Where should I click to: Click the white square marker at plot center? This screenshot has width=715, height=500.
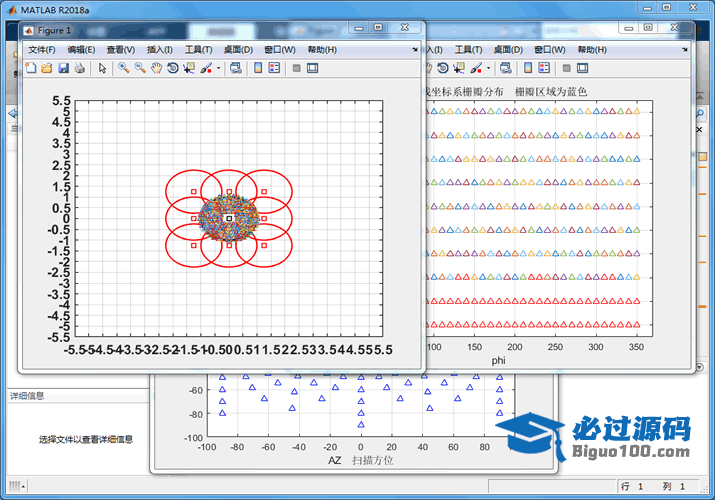(x=229, y=217)
